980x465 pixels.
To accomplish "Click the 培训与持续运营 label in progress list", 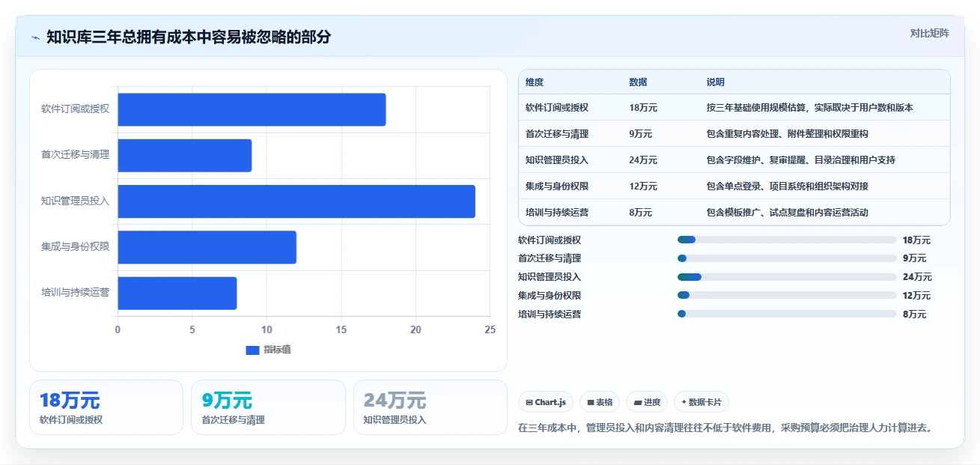I will pos(550,314).
